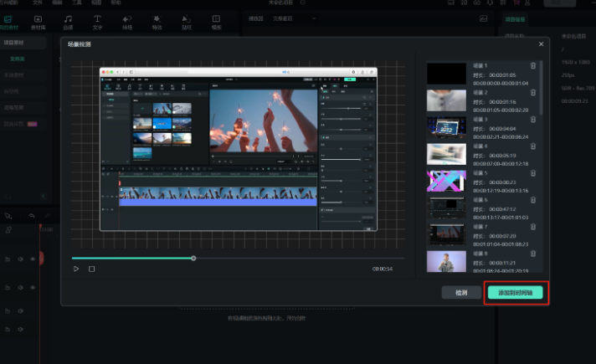Select the 场景 8 thumbnail
Image resolution: width=596 pixels, height=364 pixels.
445,261
